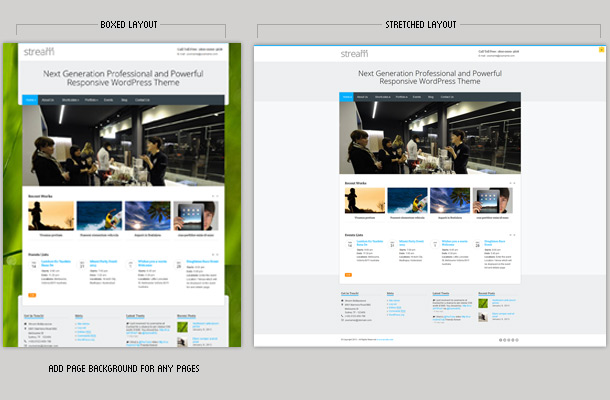610x400 pixels.
Task: Open the Shortcodes dropdown in the stretched layout
Action: tap(382, 97)
